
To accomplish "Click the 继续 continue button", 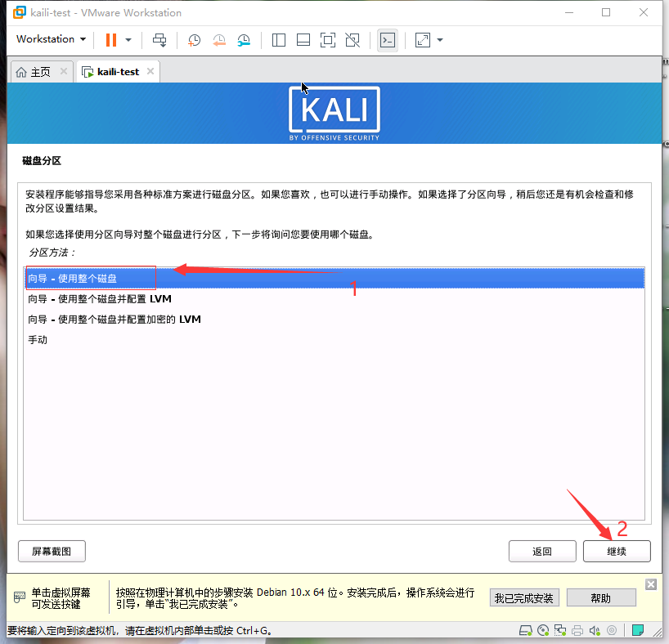I will tap(617, 552).
